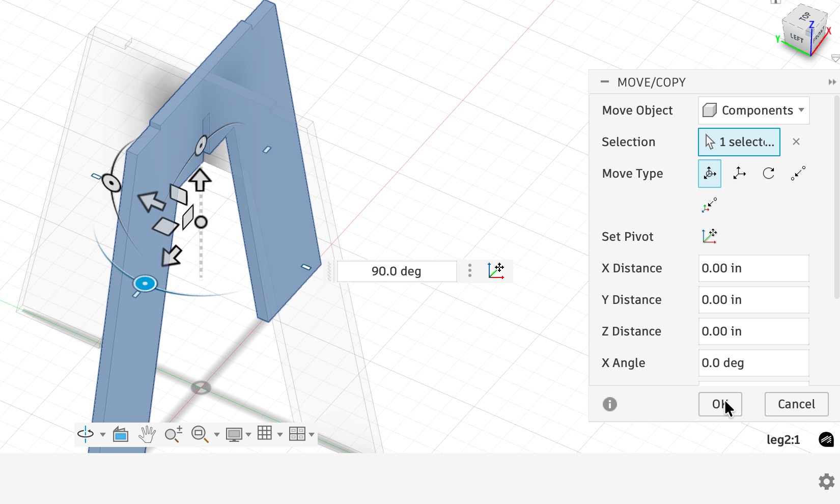Viewport: 840px width, 504px height.
Task: Click the blue active rotation handle
Action: click(x=145, y=283)
